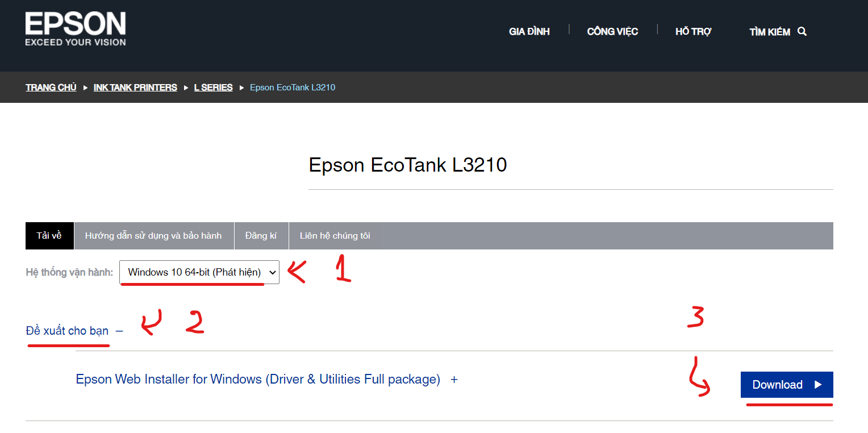
Task: Click the Epson EcoTank L3210 breadcrumb
Action: [x=293, y=88]
